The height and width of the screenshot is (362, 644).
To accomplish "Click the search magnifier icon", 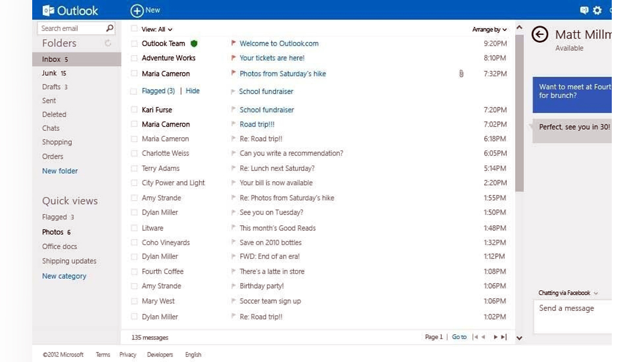I will tap(109, 28).
